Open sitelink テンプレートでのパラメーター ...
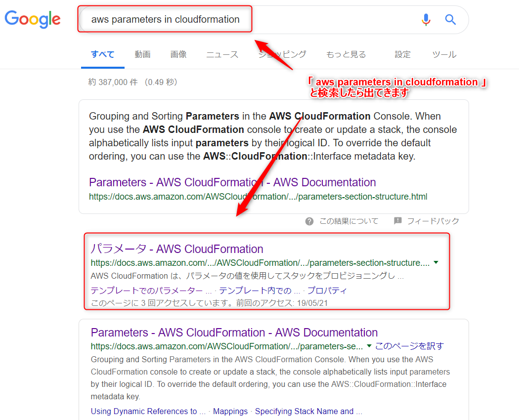The image size is (519, 420). [x=151, y=291]
